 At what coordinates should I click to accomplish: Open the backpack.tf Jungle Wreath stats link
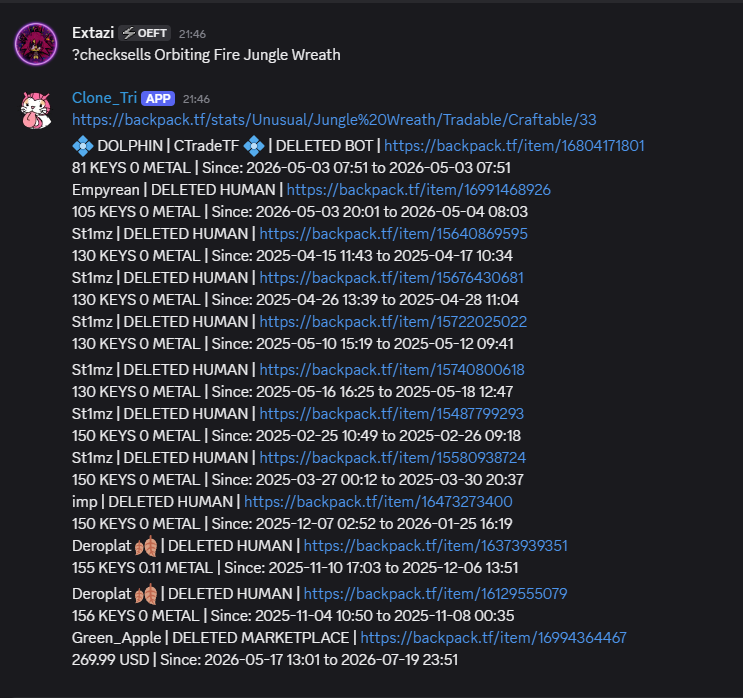[334, 120]
